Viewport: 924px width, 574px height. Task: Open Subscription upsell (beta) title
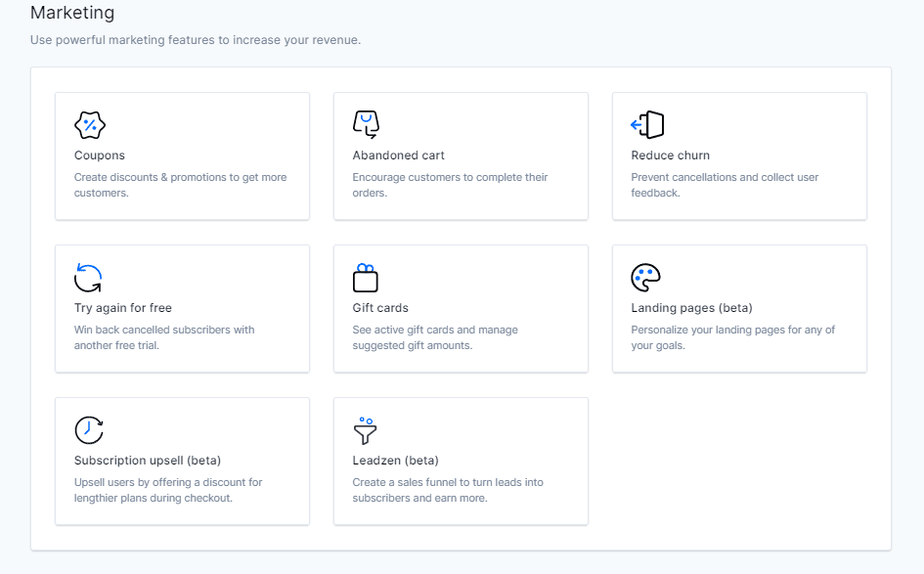[148, 461]
